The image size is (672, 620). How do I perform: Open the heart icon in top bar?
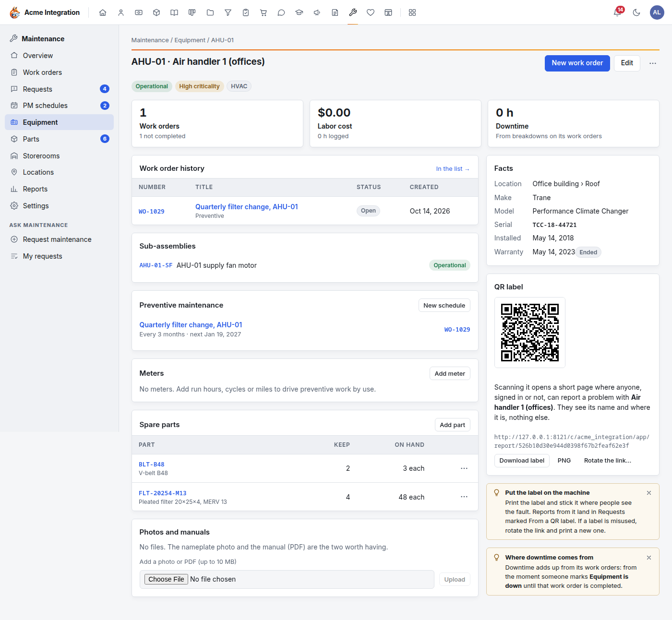click(x=371, y=12)
